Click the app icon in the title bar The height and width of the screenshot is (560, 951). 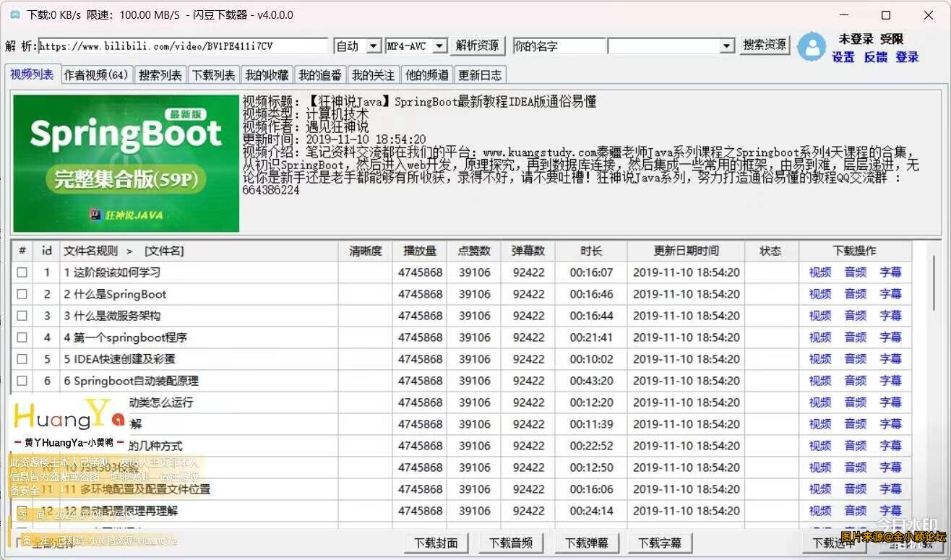pos(14,14)
